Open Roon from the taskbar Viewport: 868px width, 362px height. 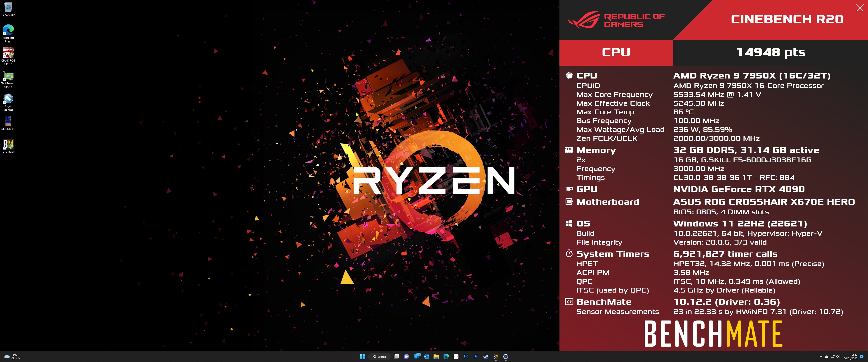click(456, 357)
